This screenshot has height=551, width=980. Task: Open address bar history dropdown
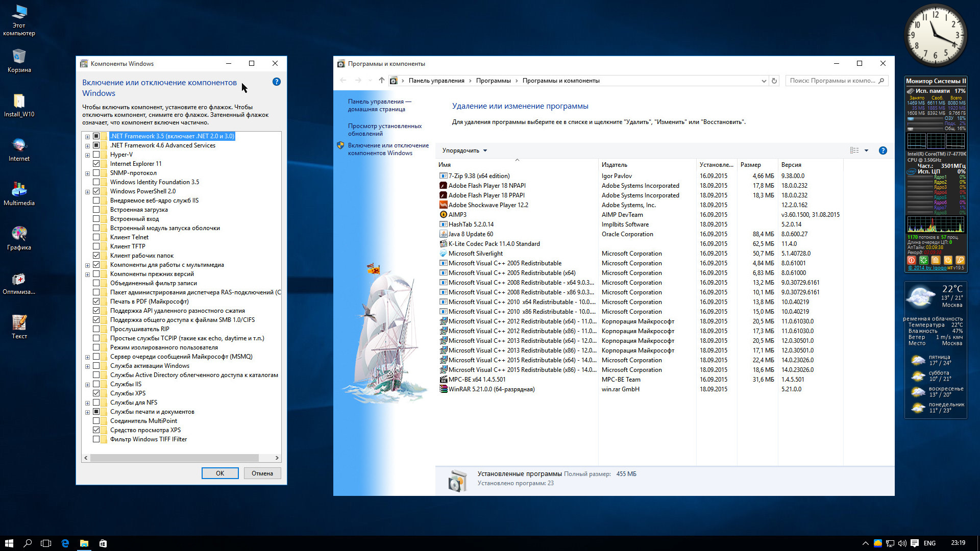coord(764,81)
